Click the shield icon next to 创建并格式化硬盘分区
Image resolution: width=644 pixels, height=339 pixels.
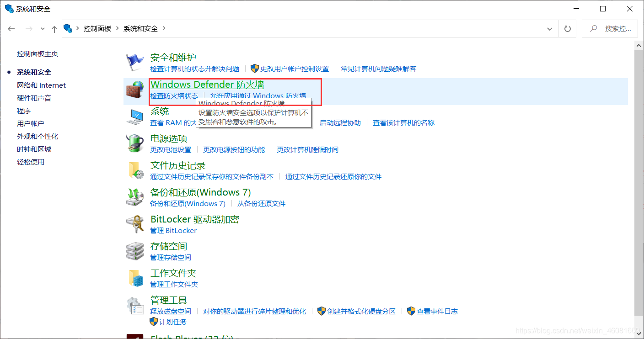click(322, 311)
